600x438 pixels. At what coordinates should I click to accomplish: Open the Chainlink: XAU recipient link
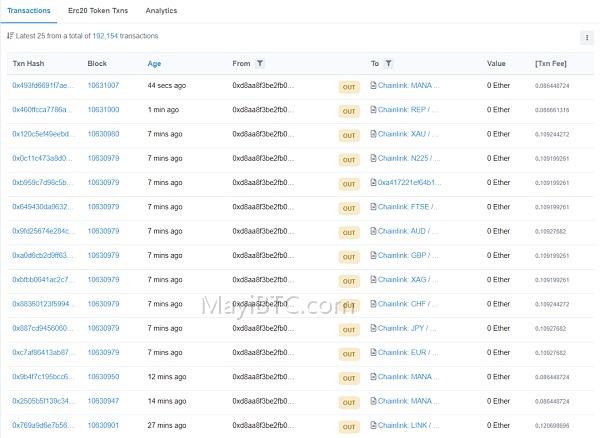(408, 134)
